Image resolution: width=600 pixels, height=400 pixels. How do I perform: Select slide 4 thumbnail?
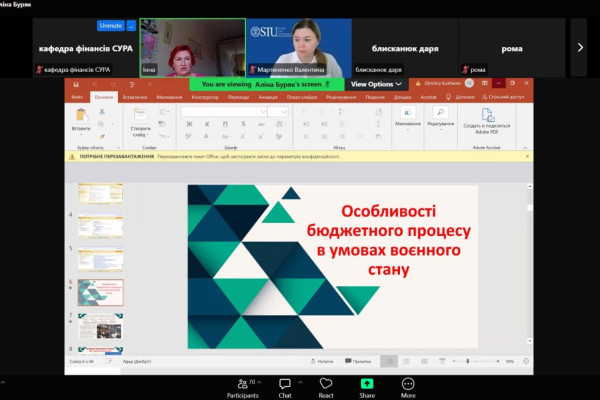tap(100, 225)
